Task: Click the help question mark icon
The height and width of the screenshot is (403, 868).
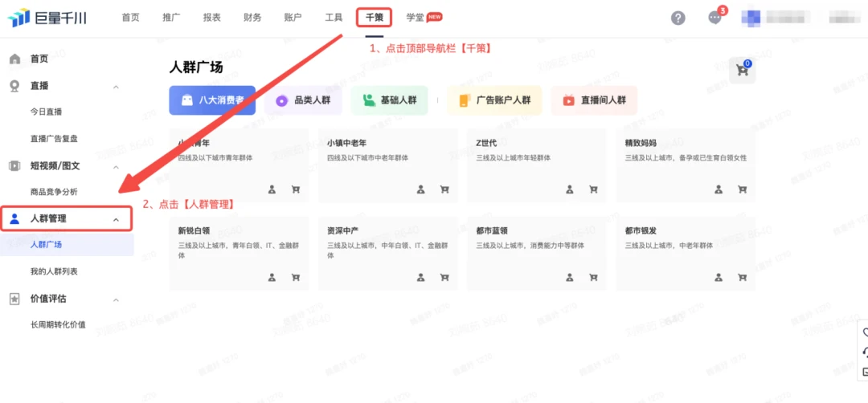Action: (678, 18)
